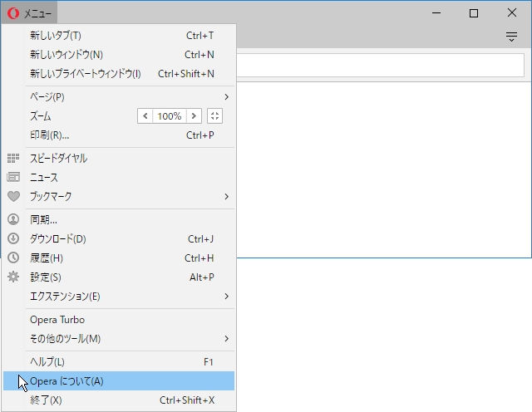Open ダウンロード(D) menu entry
This screenshot has height=412, width=532.
[x=119, y=238]
